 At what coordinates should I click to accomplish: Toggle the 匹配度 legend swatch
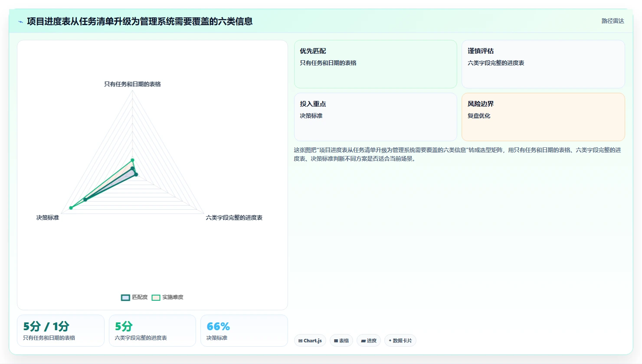(x=125, y=297)
